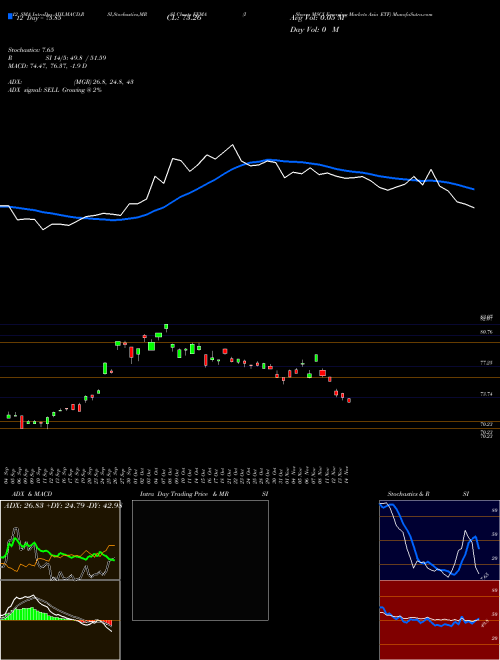
Task: Open the ADX indicator chart panel
Action: [x=60, y=540]
